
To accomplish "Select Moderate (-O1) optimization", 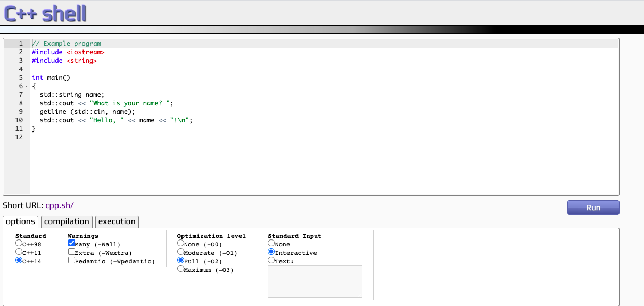I will (x=181, y=252).
